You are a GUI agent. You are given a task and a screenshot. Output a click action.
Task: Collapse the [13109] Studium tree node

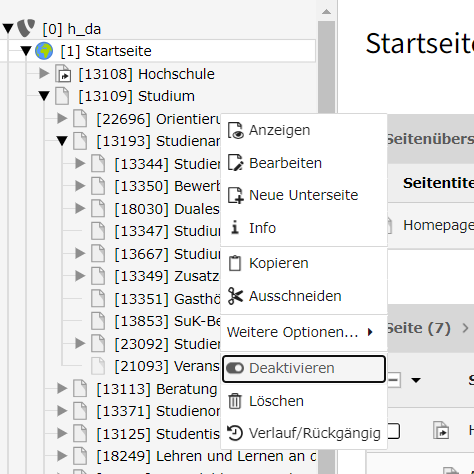44,96
